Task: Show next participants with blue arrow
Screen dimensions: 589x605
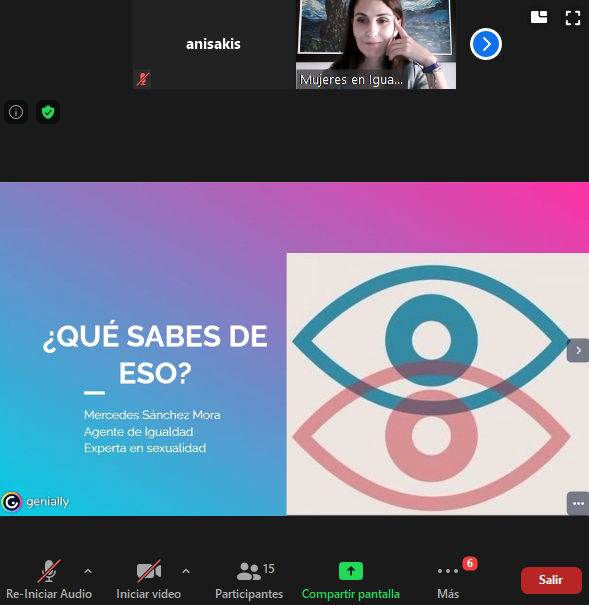Action: click(x=486, y=44)
